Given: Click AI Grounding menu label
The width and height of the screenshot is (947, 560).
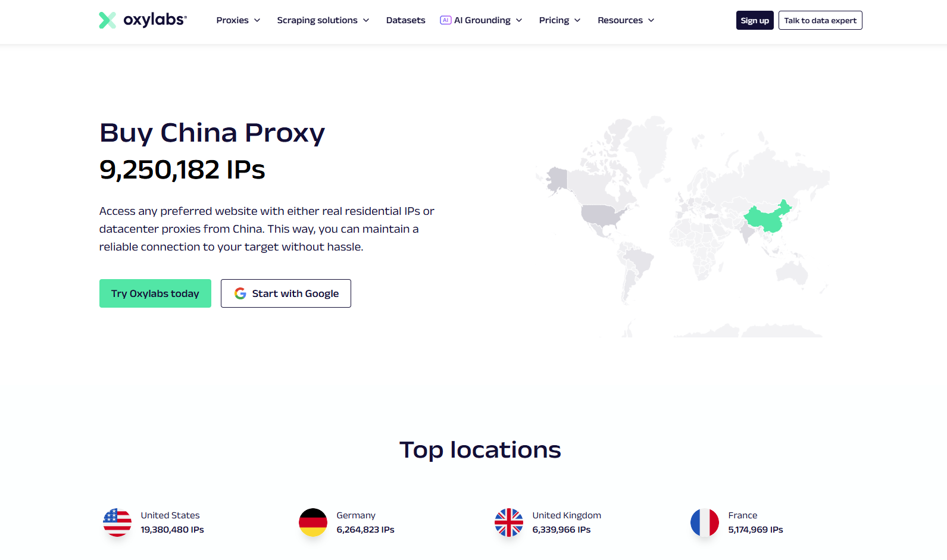Looking at the screenshot, I should tap(482, 20).
